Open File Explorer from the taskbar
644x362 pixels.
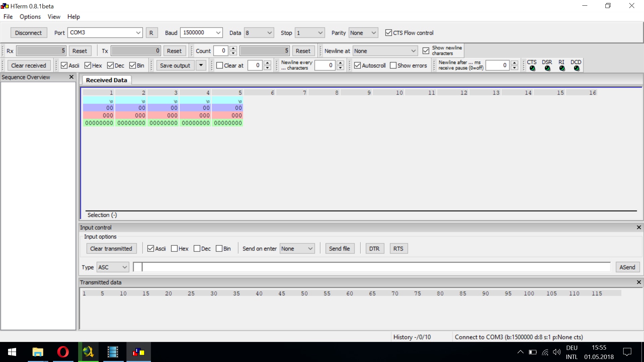38,352
